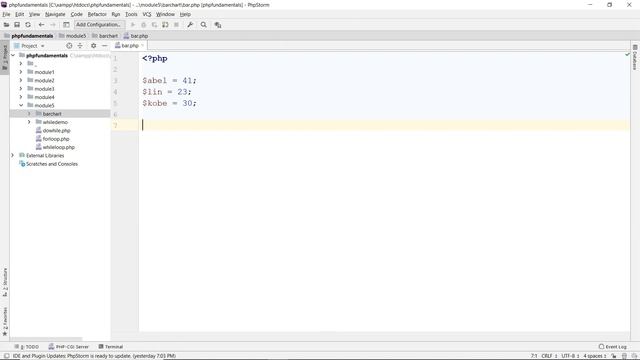The height and width of the screenshot is (360, 640).
Task: Open Search Everywhere magnifier icon
Action: click(204, 25)
